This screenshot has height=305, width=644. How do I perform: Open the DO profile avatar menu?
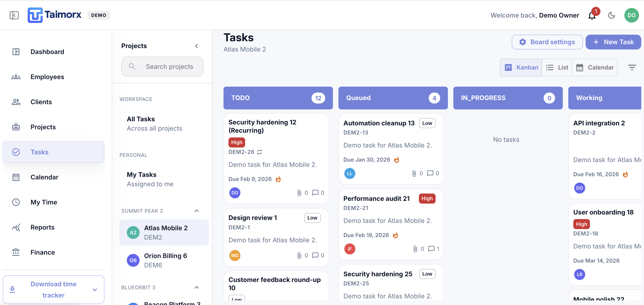[x=631, y=15]
